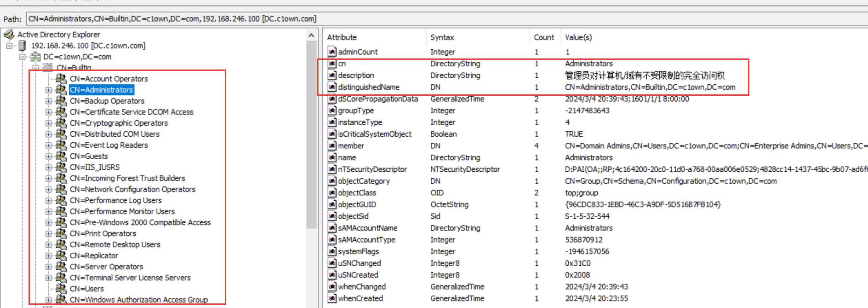Click the attribute icon for objectGUID
The width and height of the screenshot is (868, 308).
click(332, 204)
